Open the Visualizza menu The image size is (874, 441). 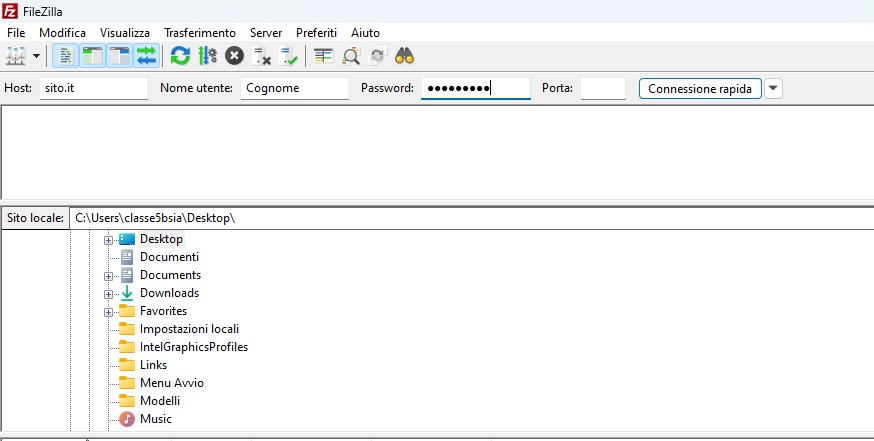click(x=125, y=33)
